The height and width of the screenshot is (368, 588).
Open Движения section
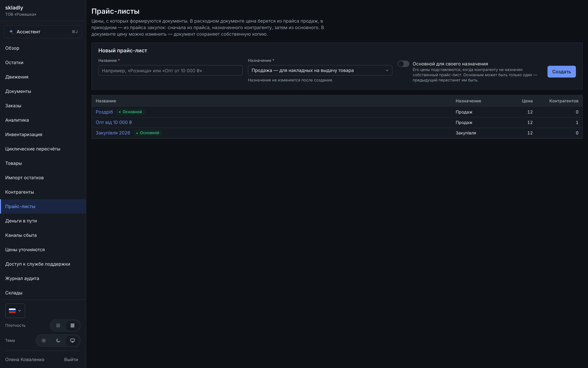(43, 77)
